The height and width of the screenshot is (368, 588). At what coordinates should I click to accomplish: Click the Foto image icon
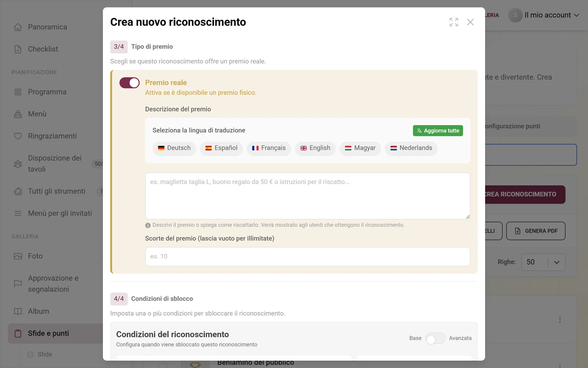click(x=18, y=256)
